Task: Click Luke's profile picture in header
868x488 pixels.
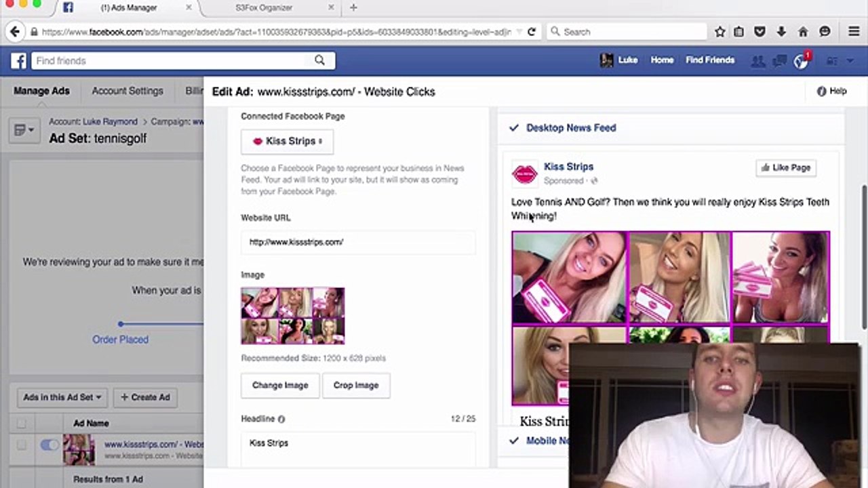Action: tap(606, 60)
